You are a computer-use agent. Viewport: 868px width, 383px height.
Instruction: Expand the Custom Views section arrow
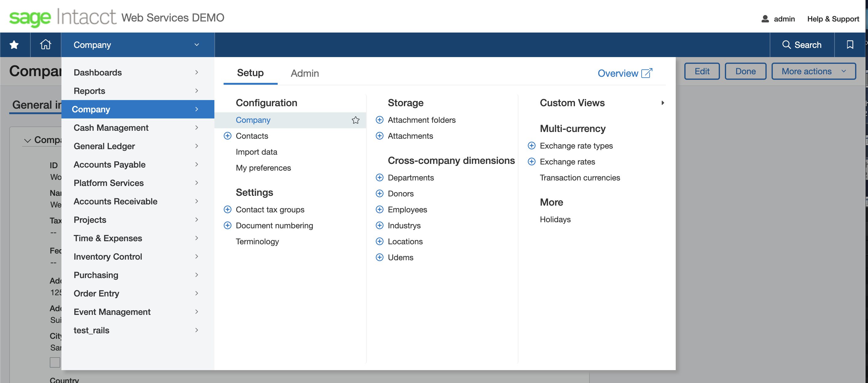coord(663,103)
